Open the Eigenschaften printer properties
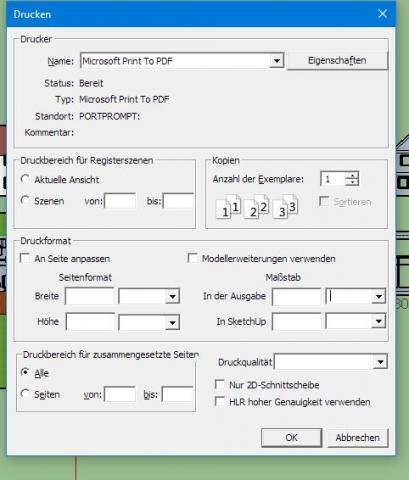Image resolution: width=409 pixels, height=480 pixels. [337, 61]
